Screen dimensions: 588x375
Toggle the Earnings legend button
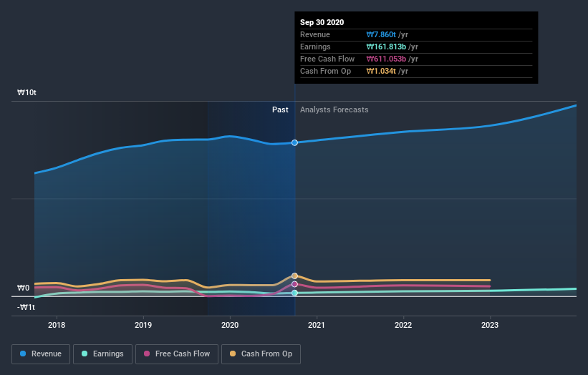pyautogui.click(x=102, y=354)
